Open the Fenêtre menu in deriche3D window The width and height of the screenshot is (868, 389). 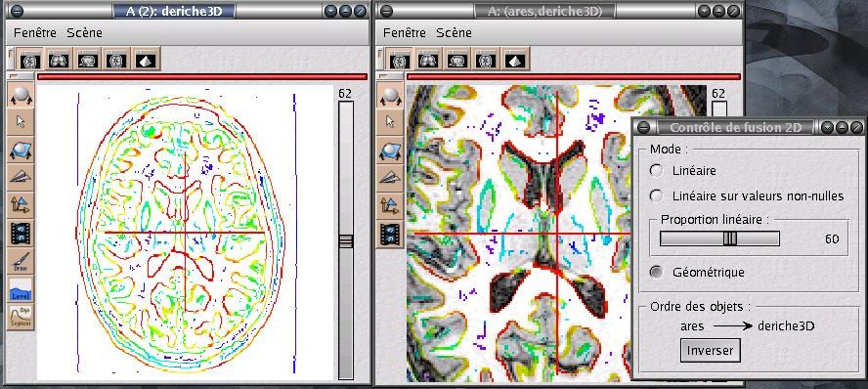click(35, 32)
